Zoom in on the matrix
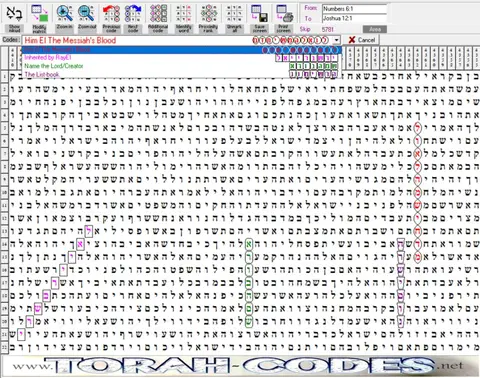Viewport: 480px width, 378px height. pyautogui.click(x=64, y=18)
